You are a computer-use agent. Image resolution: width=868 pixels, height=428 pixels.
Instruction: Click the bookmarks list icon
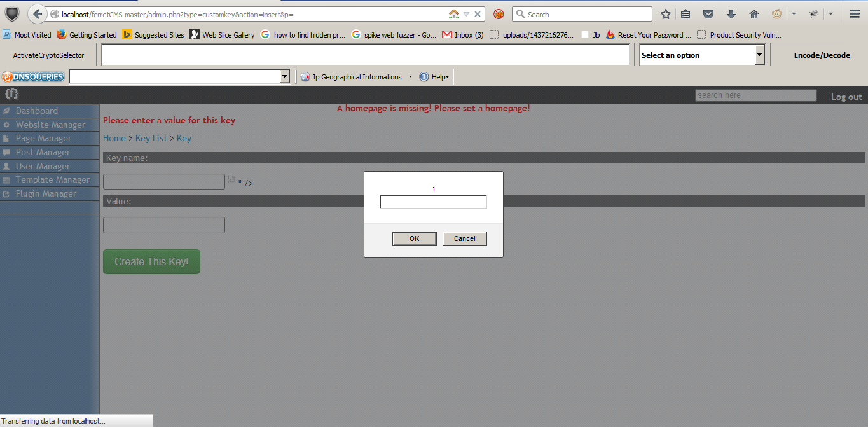pyautogui.click(x=685, y=14)
